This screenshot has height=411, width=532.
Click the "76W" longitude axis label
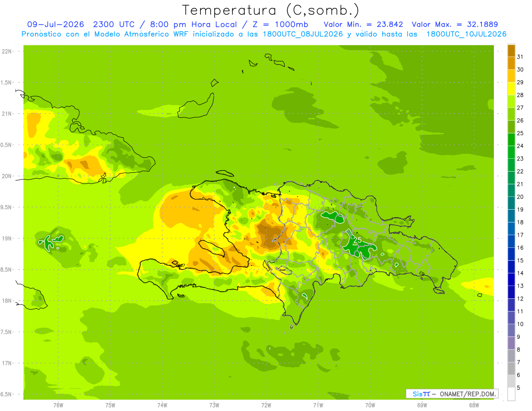coord(58,405)
